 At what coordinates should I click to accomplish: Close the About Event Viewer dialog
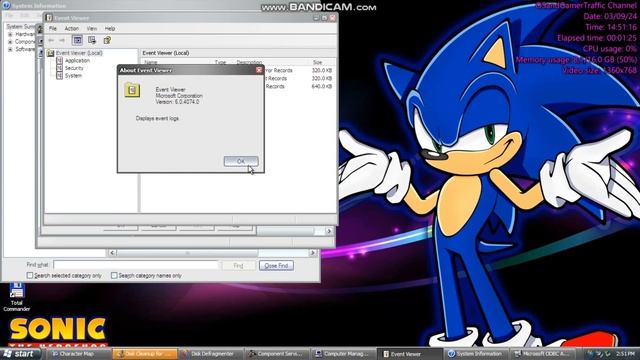coord(259,70)
